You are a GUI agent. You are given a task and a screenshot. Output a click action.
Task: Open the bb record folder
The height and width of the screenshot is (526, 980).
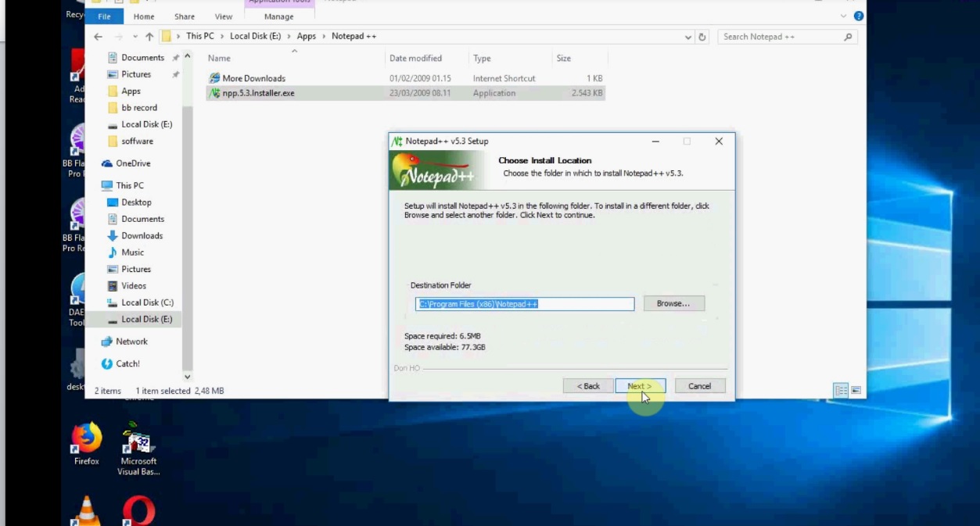tap(139, 108)
